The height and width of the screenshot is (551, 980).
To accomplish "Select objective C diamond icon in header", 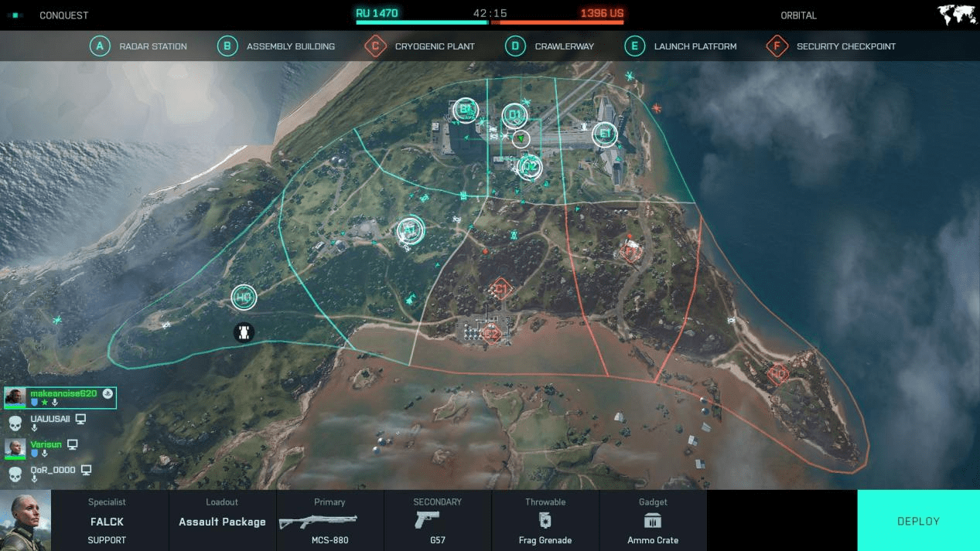I will point(375,46).
